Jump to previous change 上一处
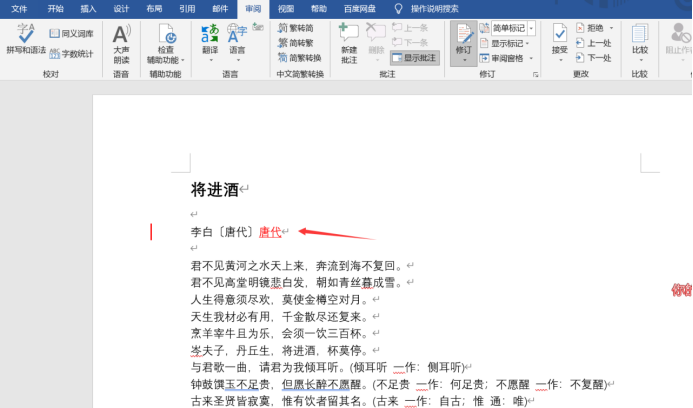Viewport: 693px width, 408px height. click(x=594, y=43)
